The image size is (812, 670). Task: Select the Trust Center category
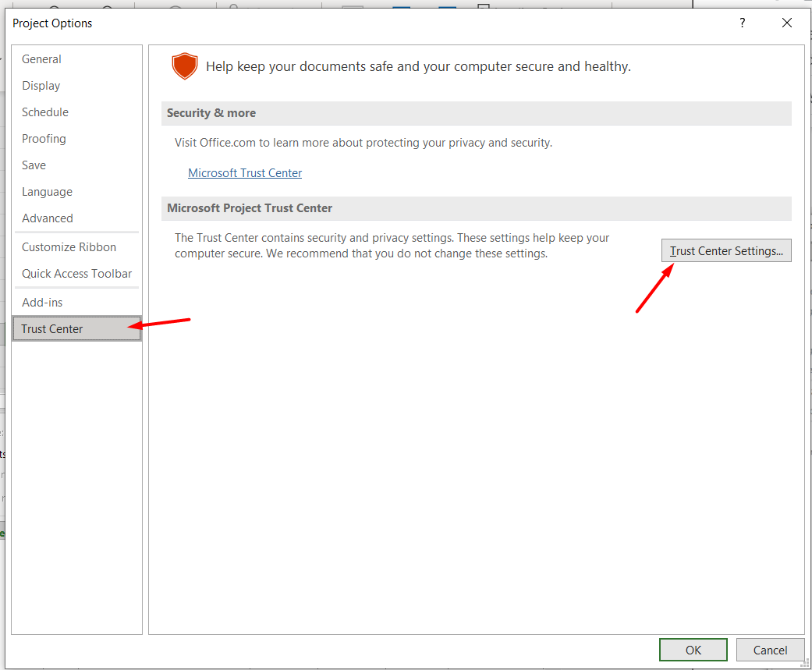(76, 329)
